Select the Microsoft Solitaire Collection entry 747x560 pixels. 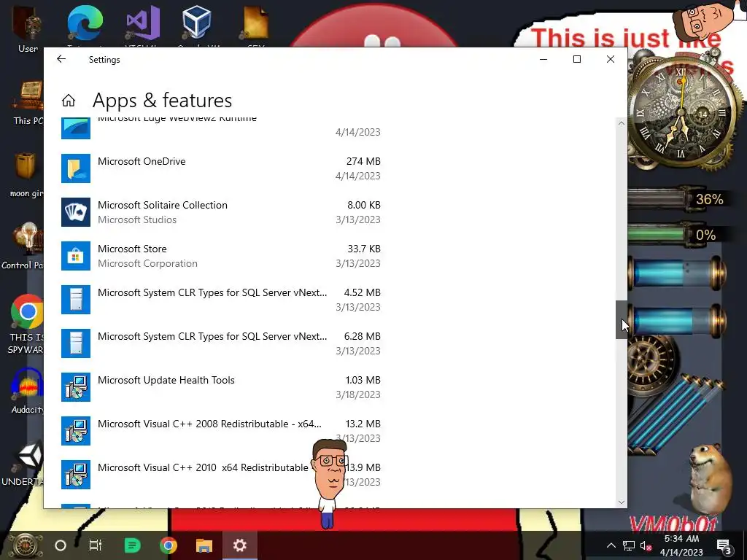point(163,205)
